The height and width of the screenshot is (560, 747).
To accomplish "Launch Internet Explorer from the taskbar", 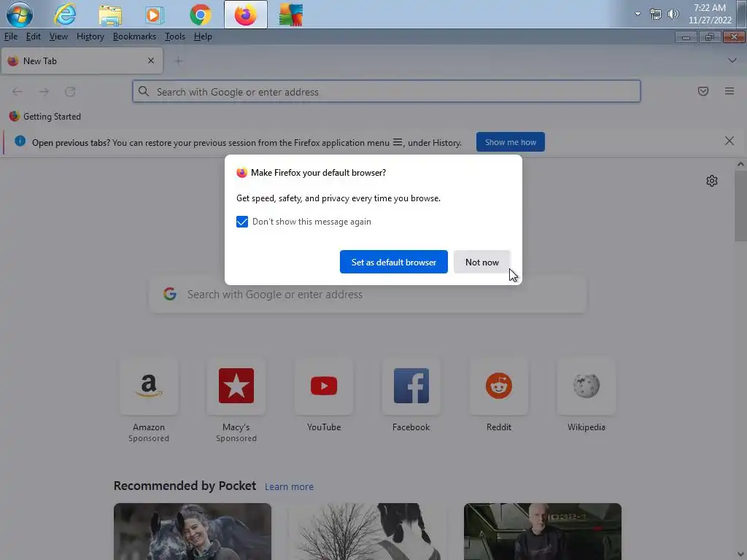I will [64, 15].
